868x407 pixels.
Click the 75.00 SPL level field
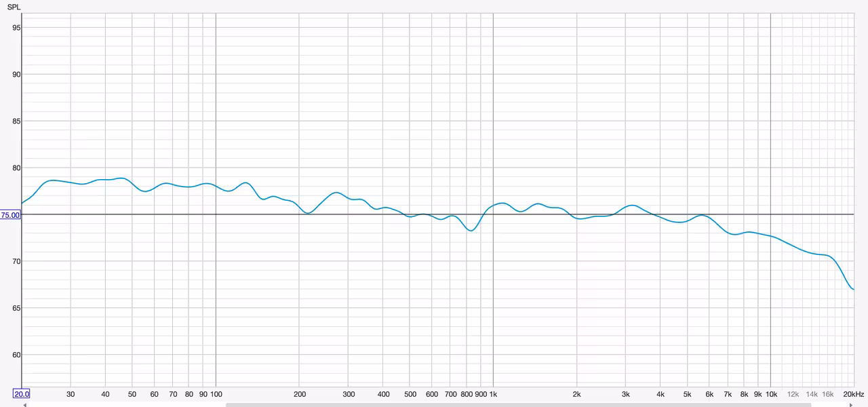[x=10, y=215]
